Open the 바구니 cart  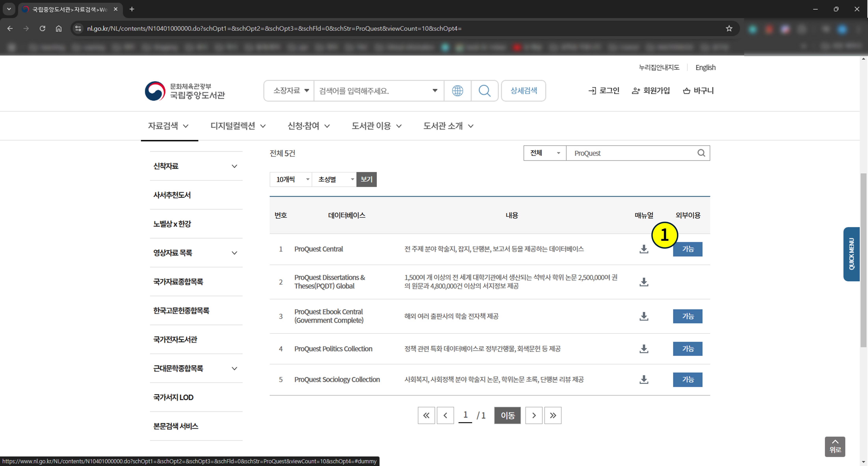pyautogui.click(x=698, y=91)
